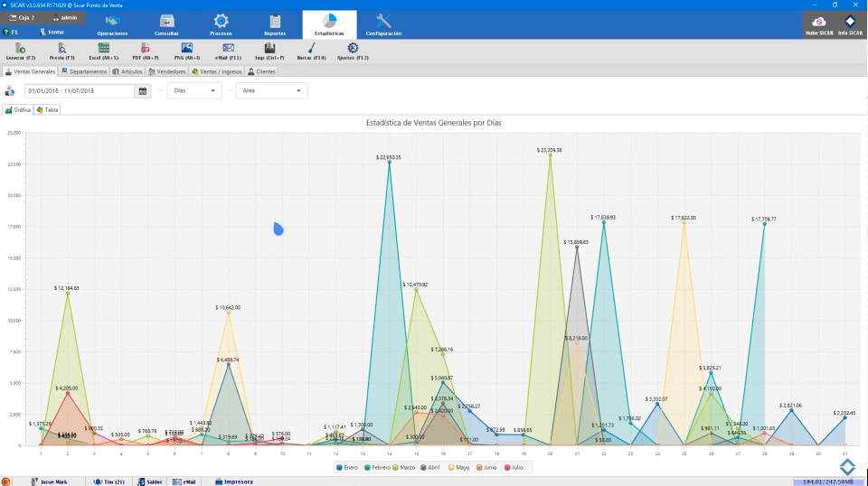Open the Previa (F3) preview icon

coord(61,48)
